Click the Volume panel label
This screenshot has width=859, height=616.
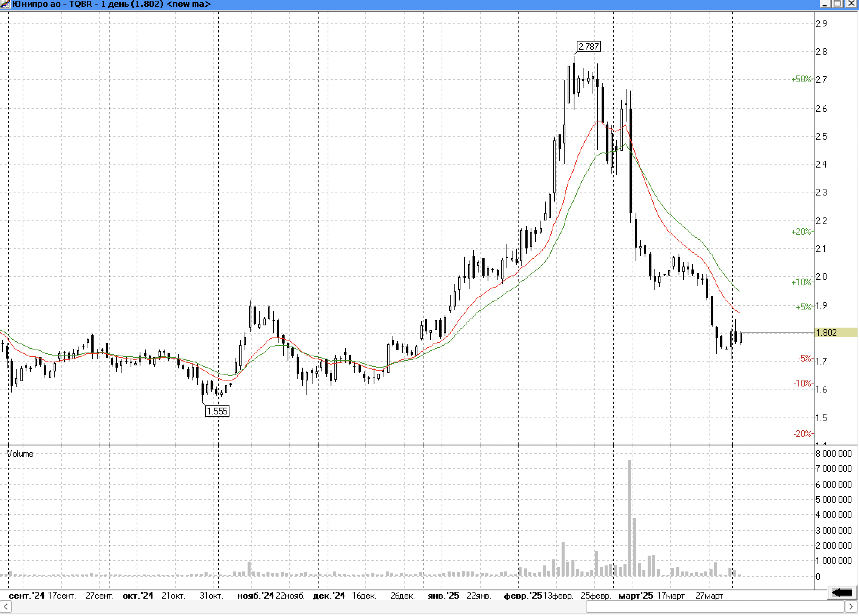point(20,454)
